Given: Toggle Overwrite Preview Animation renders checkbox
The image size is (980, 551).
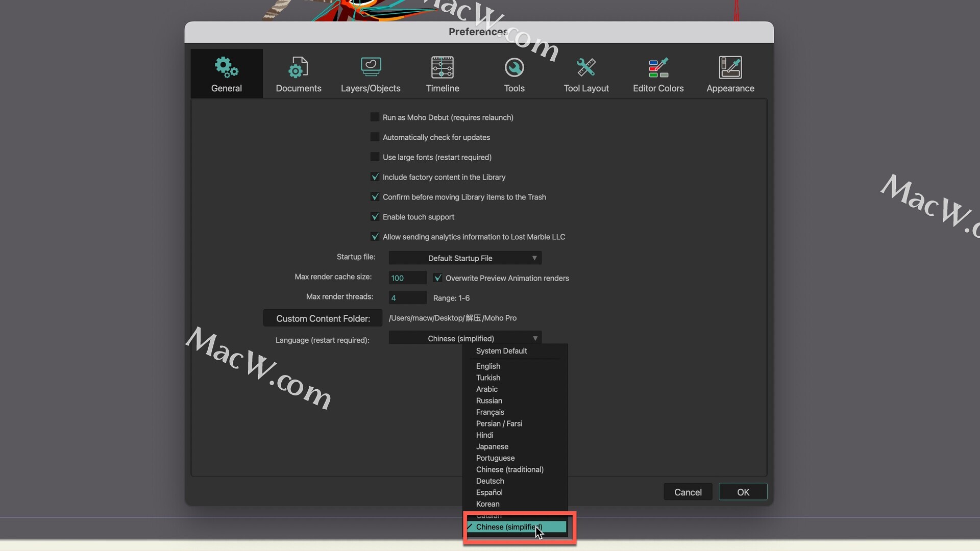Looking at the screenshot, I should (x=437, y=278).
